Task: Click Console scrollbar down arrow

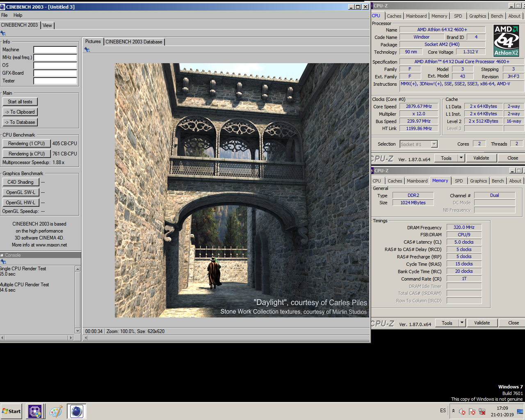Action: tap(78, 331)
